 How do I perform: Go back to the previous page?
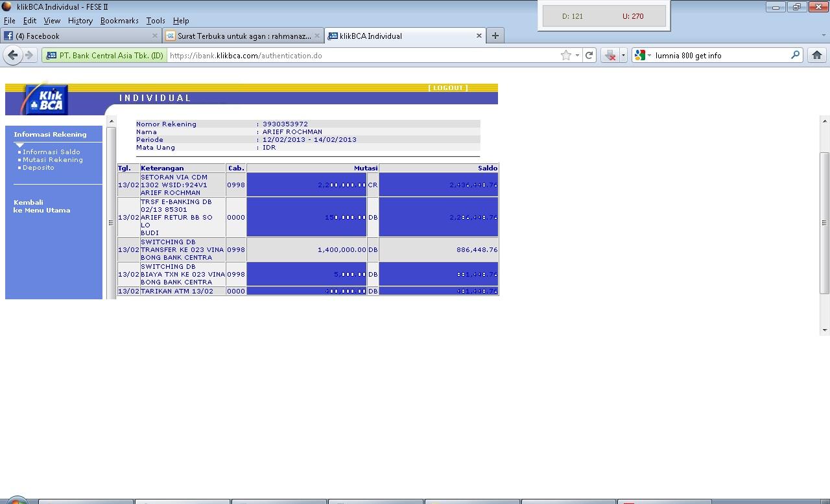(x=12, y=56)
